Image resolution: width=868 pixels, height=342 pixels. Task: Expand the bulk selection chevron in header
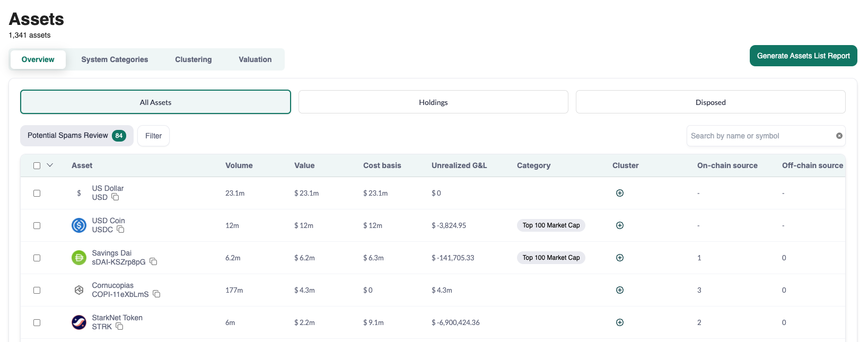(50, 165)
